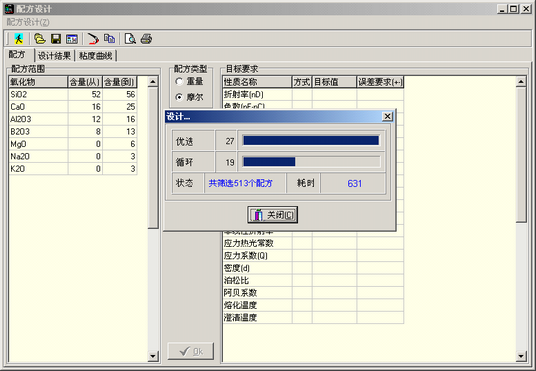
Task: Click the copy documents toolbar icon
Action: point(109,39)
